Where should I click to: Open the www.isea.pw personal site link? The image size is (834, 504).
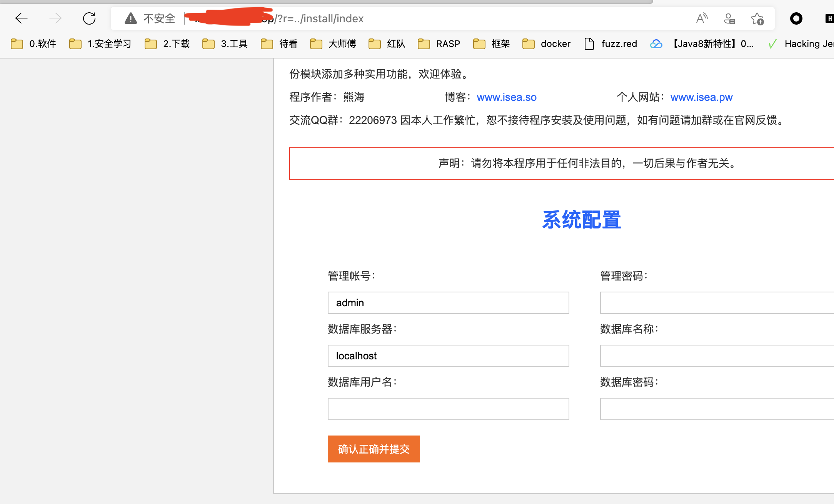point(701,97)
